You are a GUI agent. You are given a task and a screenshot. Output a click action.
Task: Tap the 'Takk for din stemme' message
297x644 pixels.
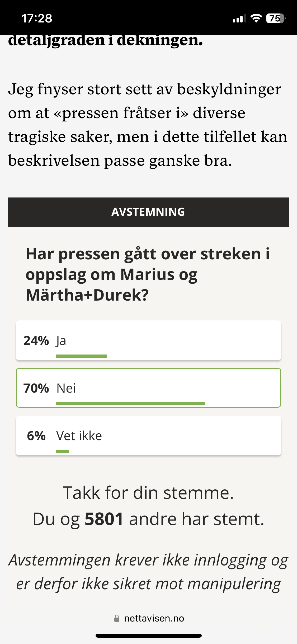pyautogui.click(x=148, y=493)
